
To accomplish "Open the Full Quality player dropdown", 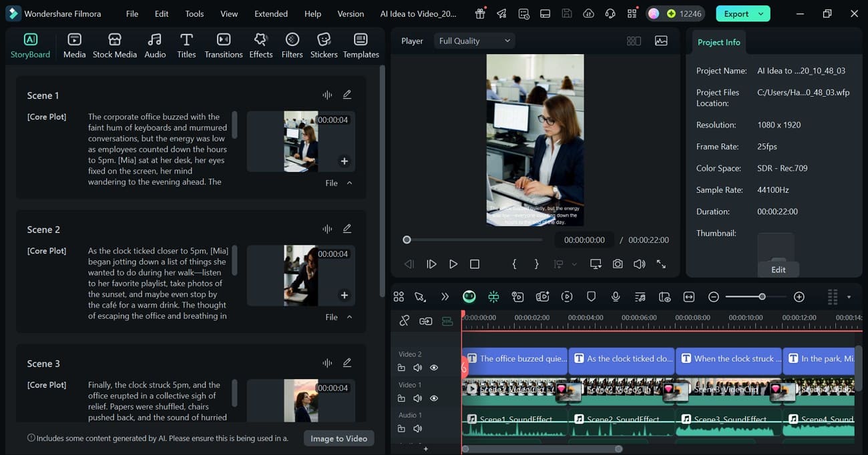I will point(474,40).
